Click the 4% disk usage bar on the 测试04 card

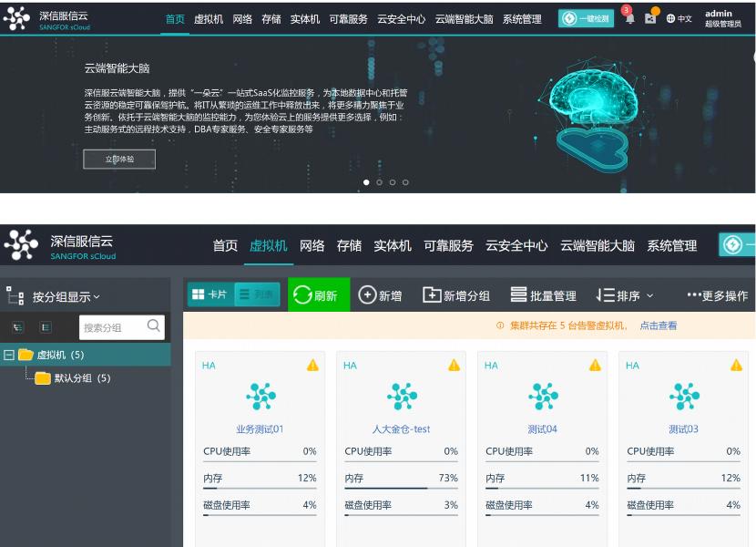click(543, 515)
